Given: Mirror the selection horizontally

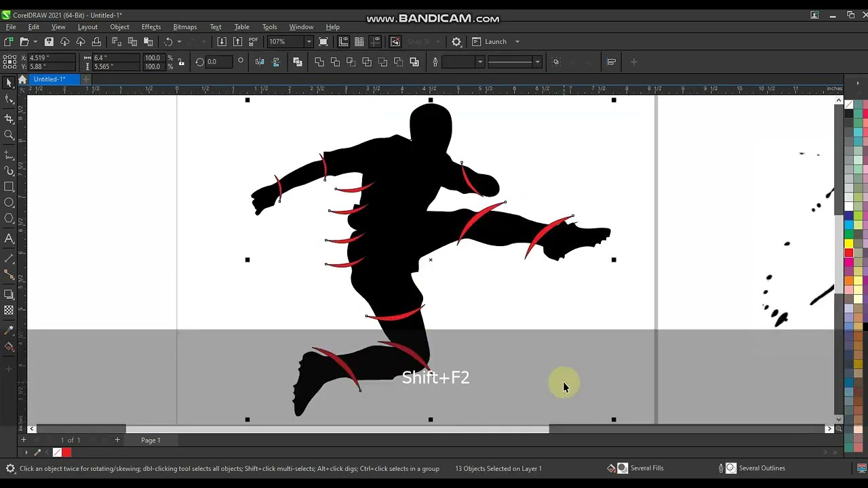Looking at the screenshot, I should [260, 62].
